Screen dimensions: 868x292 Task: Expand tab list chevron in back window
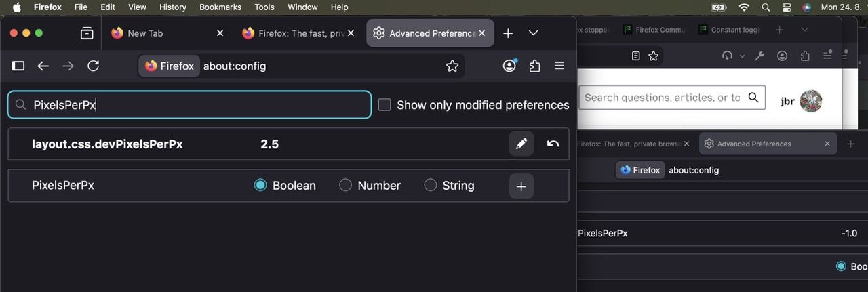tap(805, 30)
